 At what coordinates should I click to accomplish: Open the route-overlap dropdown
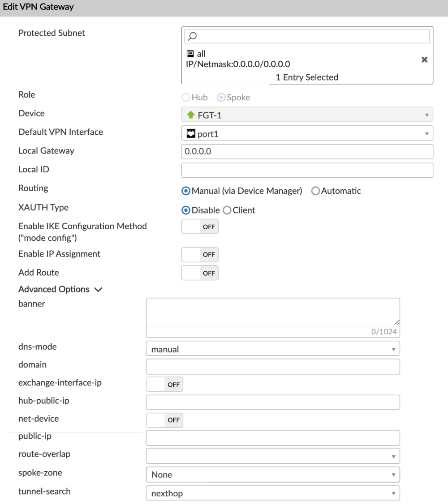click(x=395, y=456)
